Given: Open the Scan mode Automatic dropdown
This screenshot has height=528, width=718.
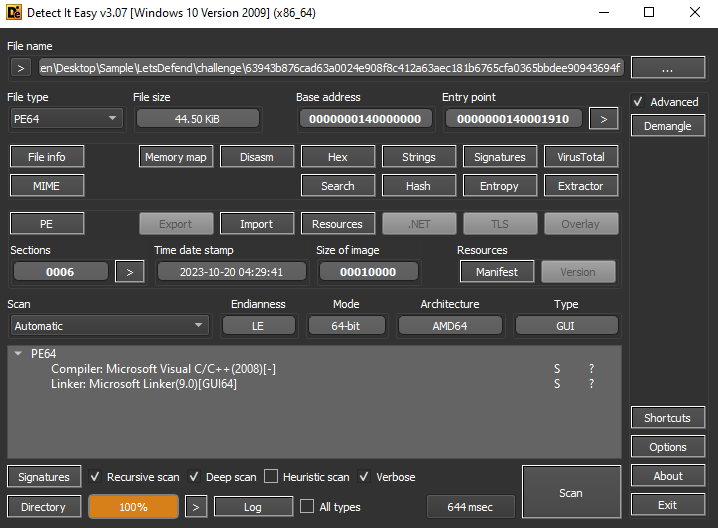Looking at the screenshot, I should [x=109, y=326].
